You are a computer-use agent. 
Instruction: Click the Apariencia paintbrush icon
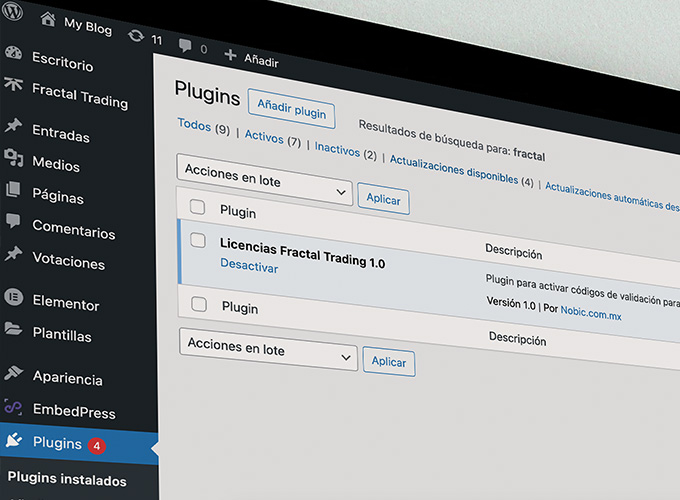click(x=13, y=373)
